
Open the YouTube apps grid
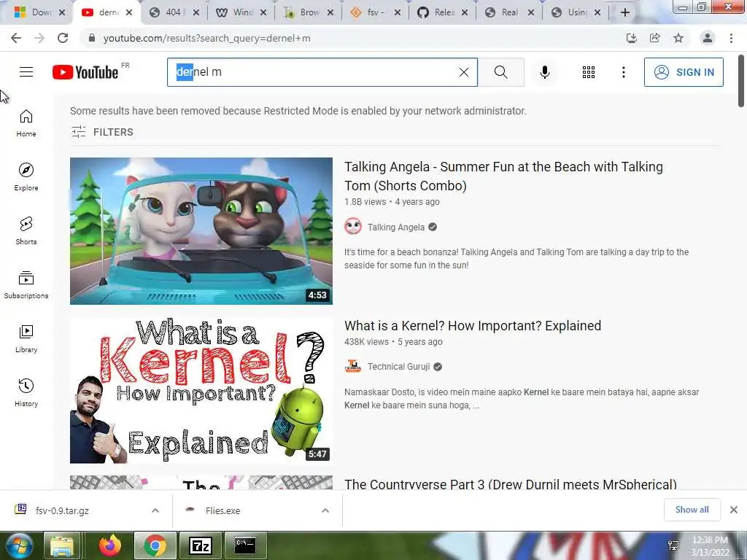(x=589, y=72)
